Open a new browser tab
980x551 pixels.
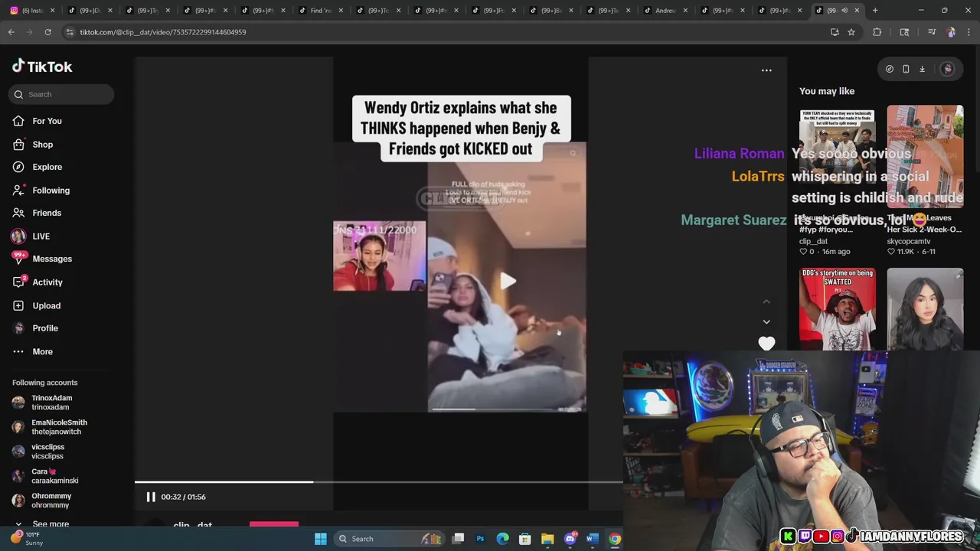pyautogui.click(x=875, y=11)
